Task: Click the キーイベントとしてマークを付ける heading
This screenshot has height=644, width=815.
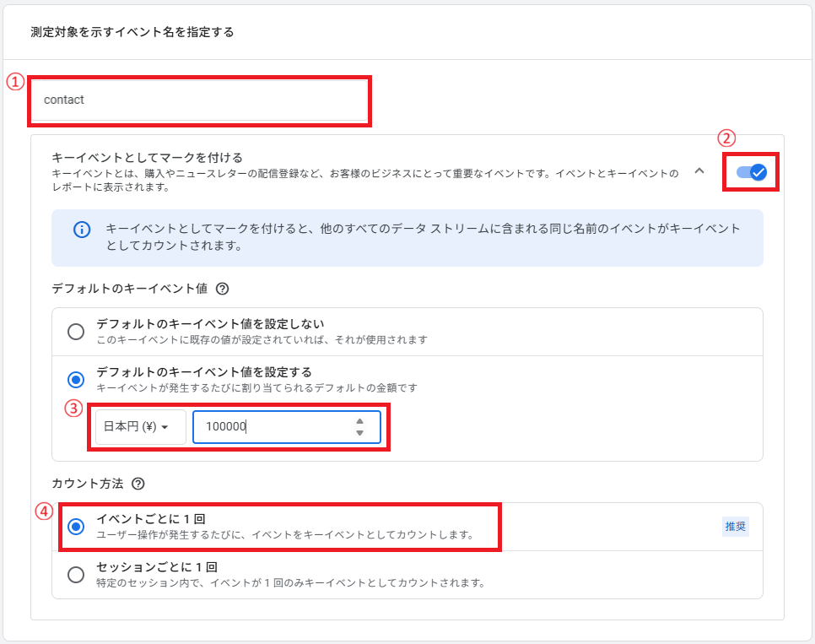Action: click(148, 158)
